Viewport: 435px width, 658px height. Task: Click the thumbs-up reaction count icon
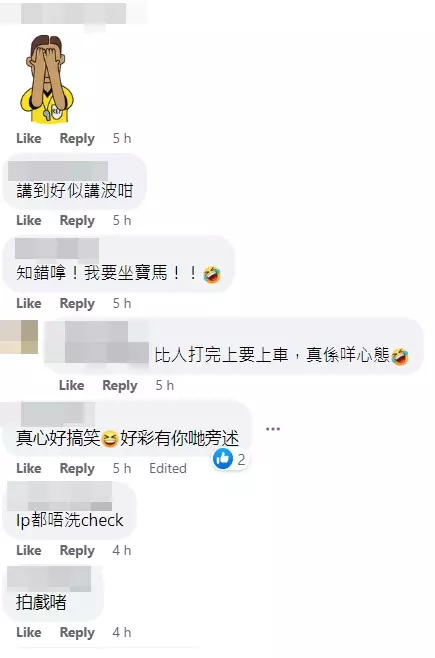pyautogui.click(x=222, y=459)
